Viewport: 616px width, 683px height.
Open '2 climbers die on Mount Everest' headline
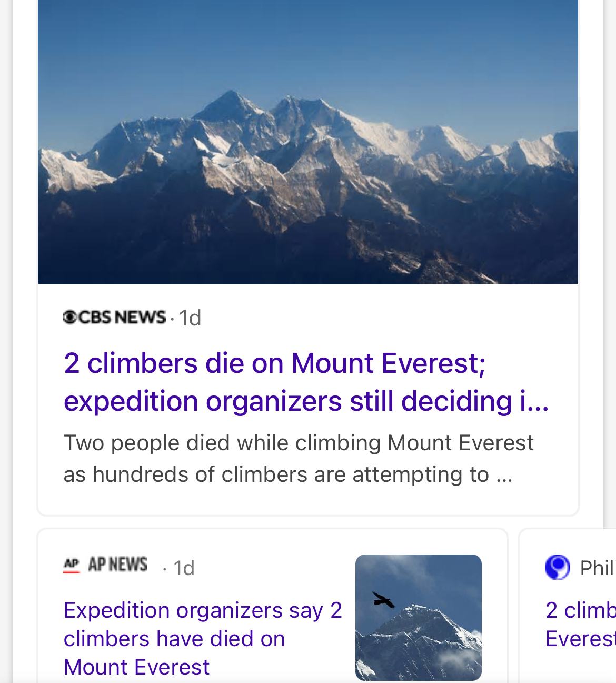[274, 363]
